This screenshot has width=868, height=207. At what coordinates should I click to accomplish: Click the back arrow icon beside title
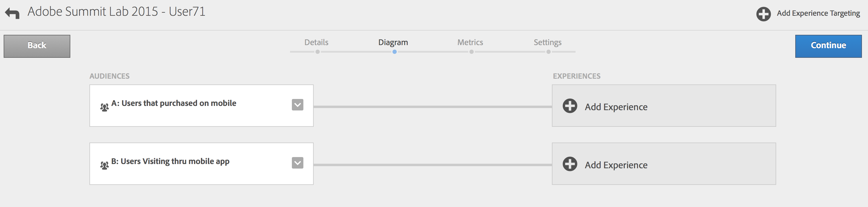[x=12, y=13]
